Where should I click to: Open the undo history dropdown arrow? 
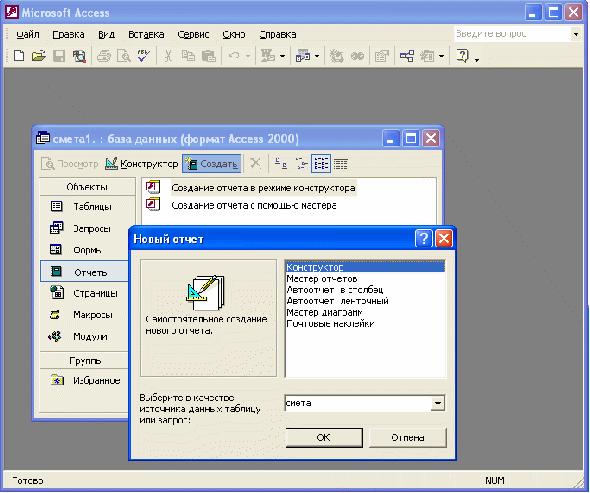(x=248, y=56)
